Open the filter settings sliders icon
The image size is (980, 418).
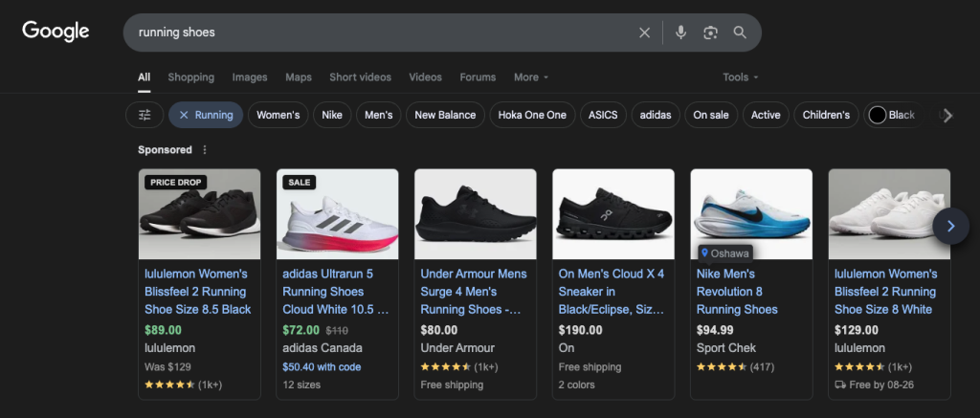coord(145,115)
